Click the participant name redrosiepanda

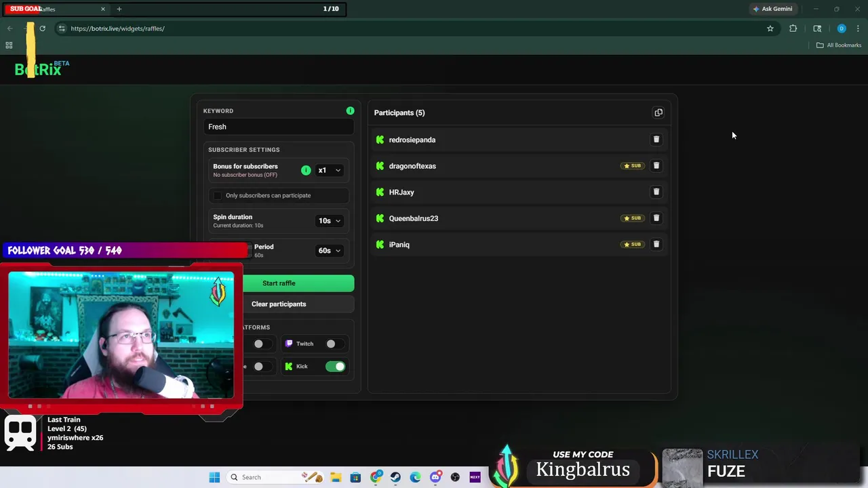(412, 140)
